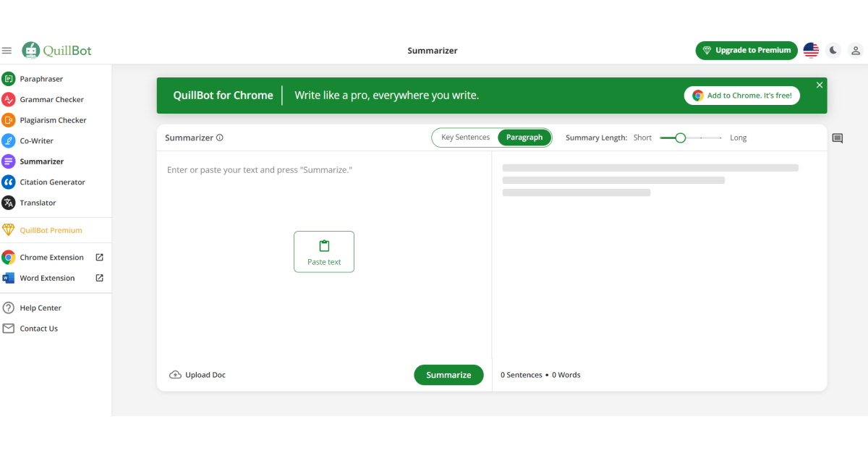Open the hamburger menu icon
Viewport: 868px width, 456px height.
tap(7, 51)
